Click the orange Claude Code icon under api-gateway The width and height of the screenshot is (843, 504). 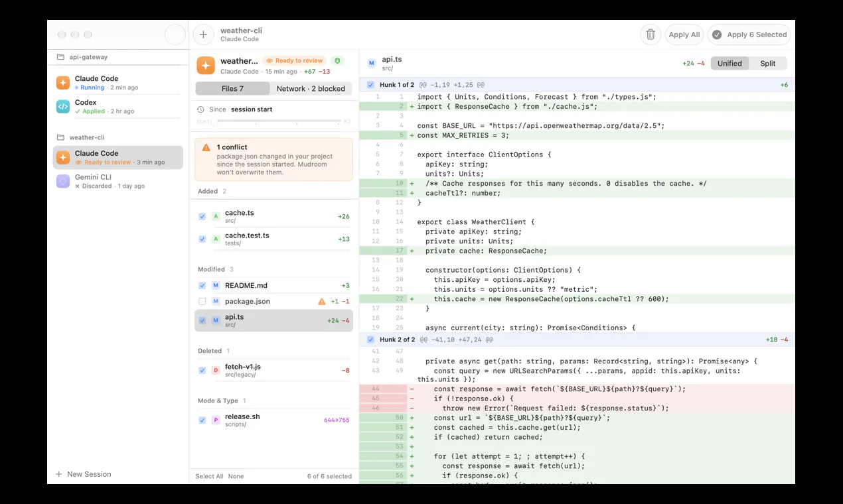tap(63, 83)
